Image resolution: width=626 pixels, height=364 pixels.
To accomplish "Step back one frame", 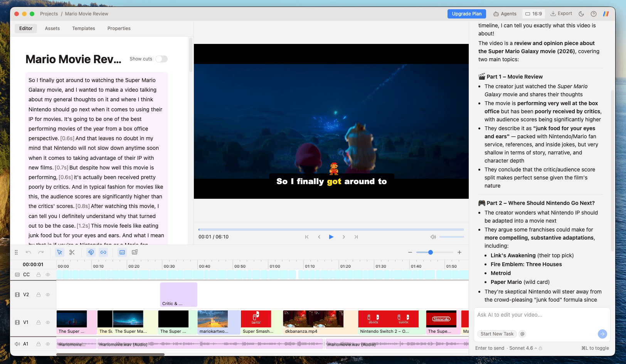I will [x=319, y=237].
